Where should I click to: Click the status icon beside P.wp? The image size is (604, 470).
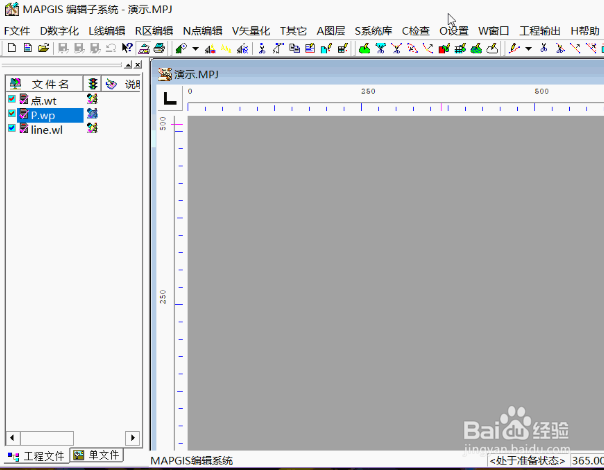coord(92,113)
